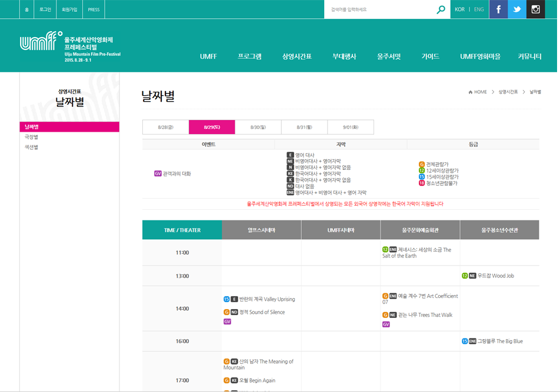Image resolution: width=560 pixels, height=392 pixels.
Task: Select the 8/30(일) date tab
Action: click(258, 127)
